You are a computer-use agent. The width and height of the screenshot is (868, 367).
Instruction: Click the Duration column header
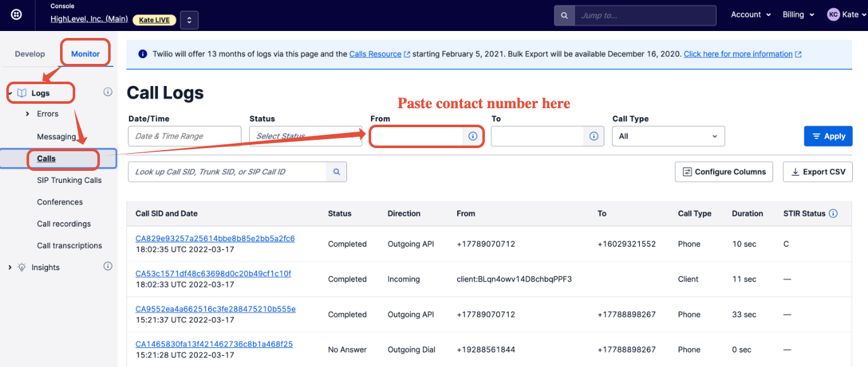(747, 213)
